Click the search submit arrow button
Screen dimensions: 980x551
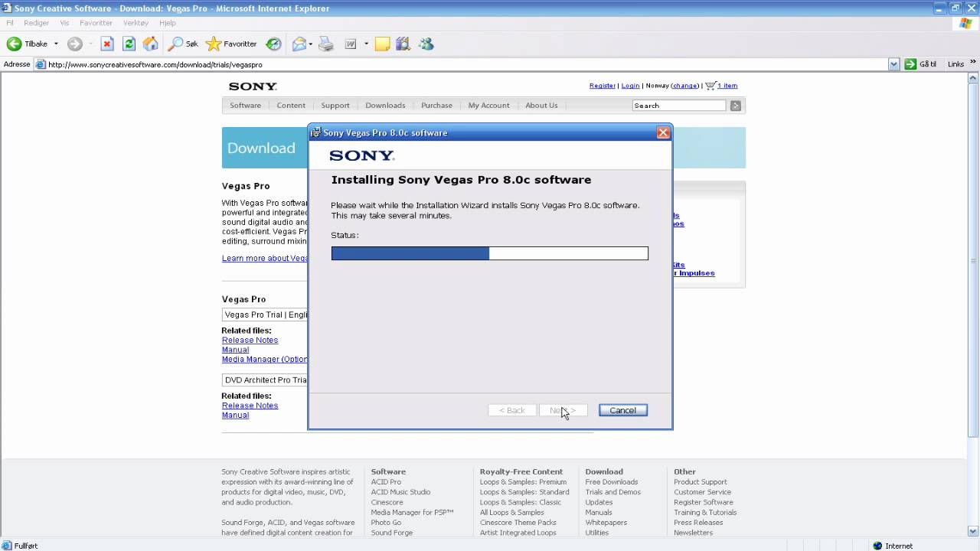pyautogui.click(x=736, y=106)
